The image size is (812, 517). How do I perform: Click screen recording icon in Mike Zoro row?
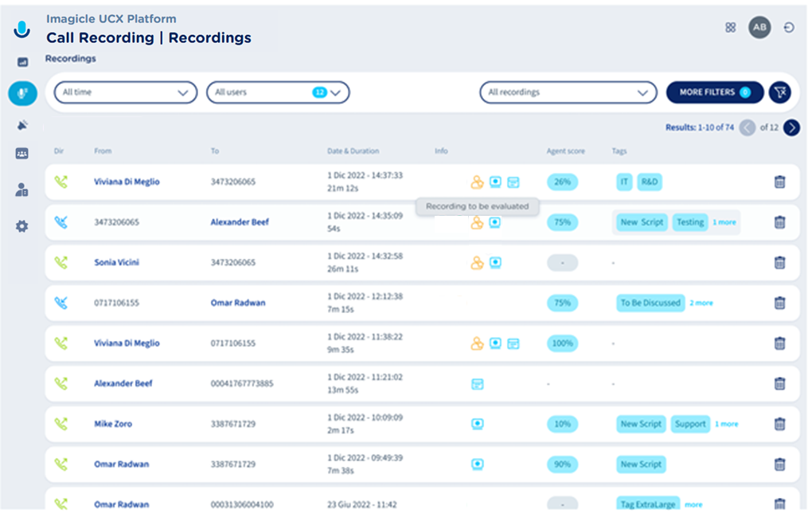(478, 425)
